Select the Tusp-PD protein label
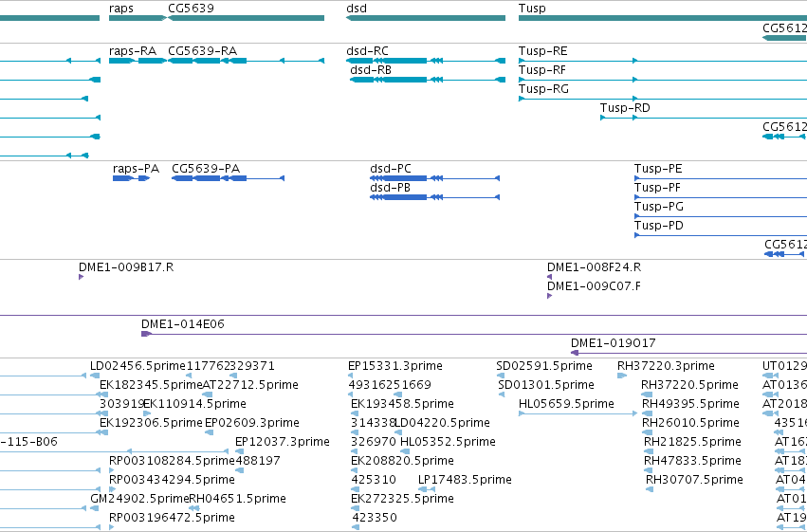The width and height of the screenshot is (807, 532). (659, 226)
